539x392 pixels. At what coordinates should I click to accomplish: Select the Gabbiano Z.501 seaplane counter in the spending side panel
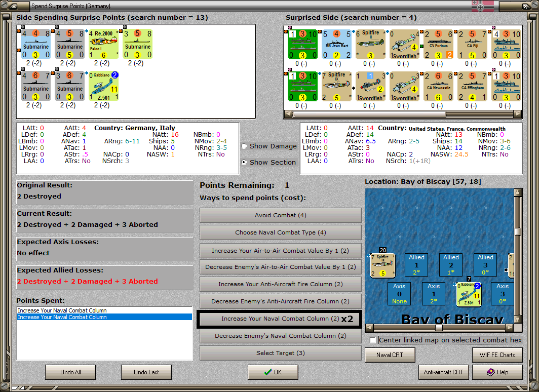point(104,86)
